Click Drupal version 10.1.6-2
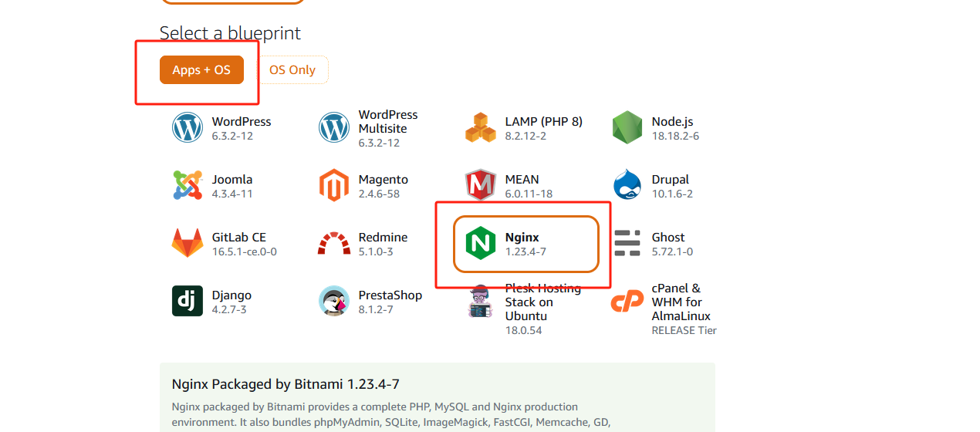The image size is (980, 432). 673,194
